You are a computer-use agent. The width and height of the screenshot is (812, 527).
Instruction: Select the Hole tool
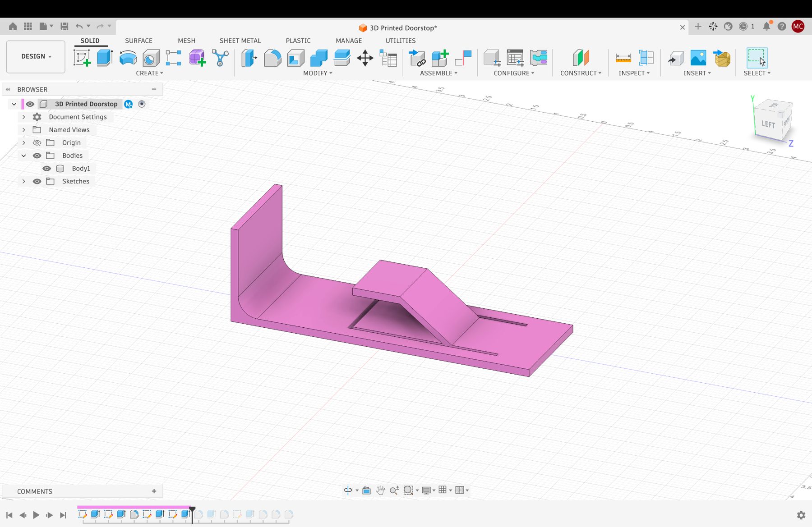click(151, 58)
